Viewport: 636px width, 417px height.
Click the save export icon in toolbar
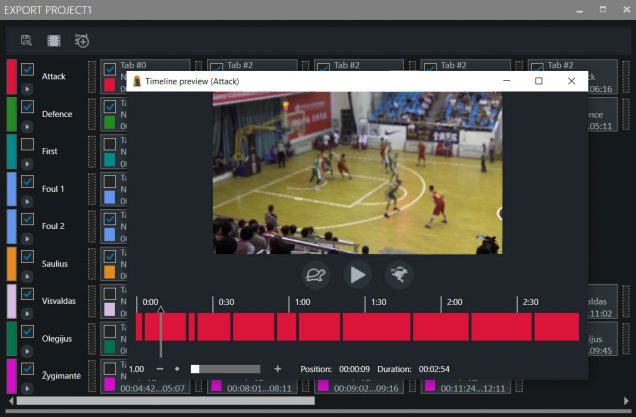27,40
